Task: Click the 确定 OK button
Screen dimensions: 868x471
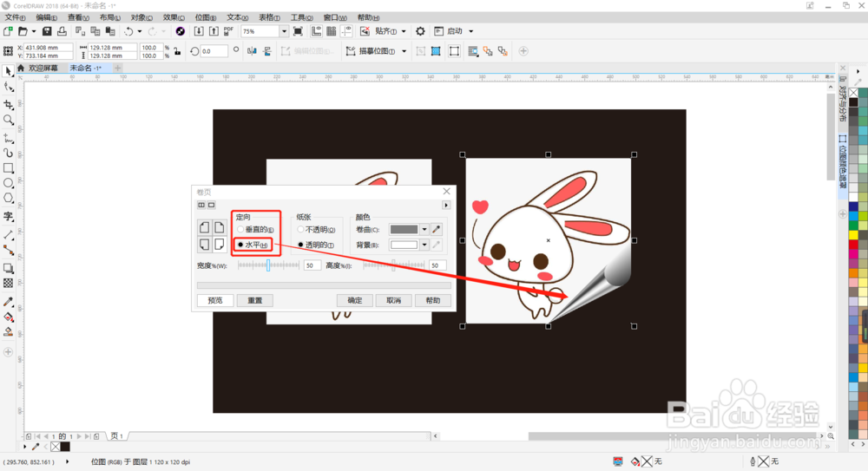Action: (354, 300)
